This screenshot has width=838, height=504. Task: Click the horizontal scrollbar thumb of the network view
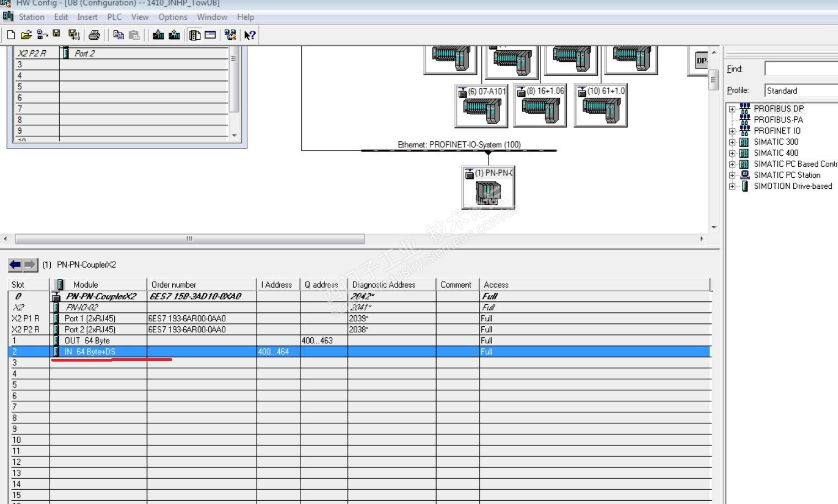pos(189,239)
